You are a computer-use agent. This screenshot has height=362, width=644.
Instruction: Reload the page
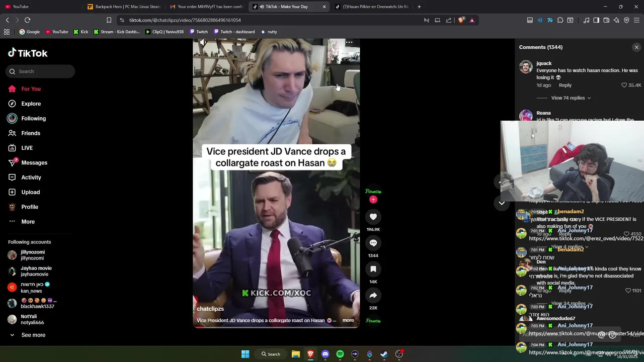pyautogui.click(x=27, y=20)
